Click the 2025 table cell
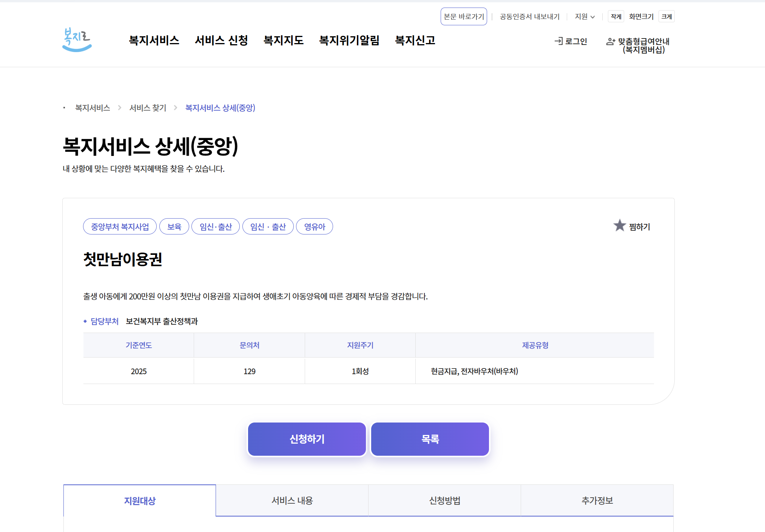Screen dimensions: 765x532 pos(139,371)
